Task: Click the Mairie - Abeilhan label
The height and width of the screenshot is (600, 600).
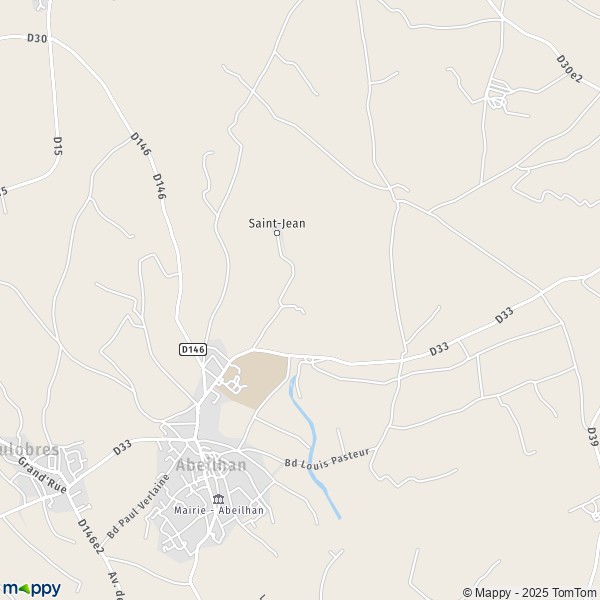Action: pyautogui.click(x=219, y=510)
